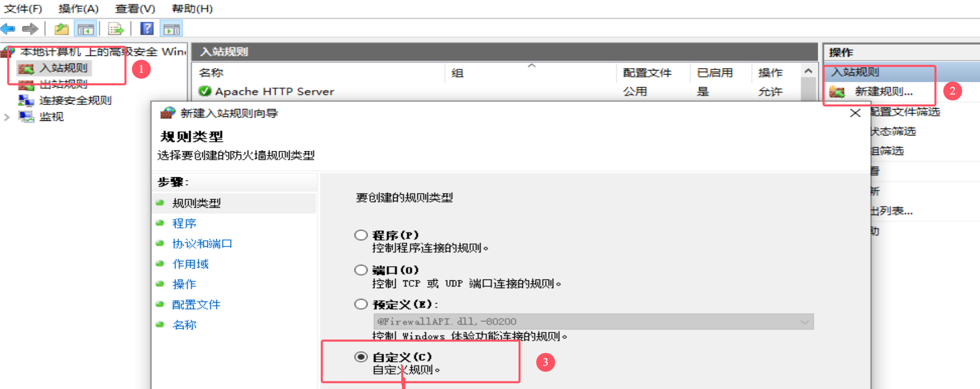The image size is (980, 389).
Task: Click the Up one level folder icon
Action: click(x=61, y=29)
